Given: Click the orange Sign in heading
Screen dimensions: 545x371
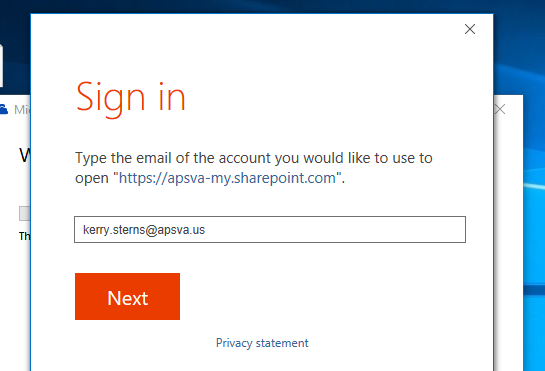Looking at the screenshot, I should (131, 97).
